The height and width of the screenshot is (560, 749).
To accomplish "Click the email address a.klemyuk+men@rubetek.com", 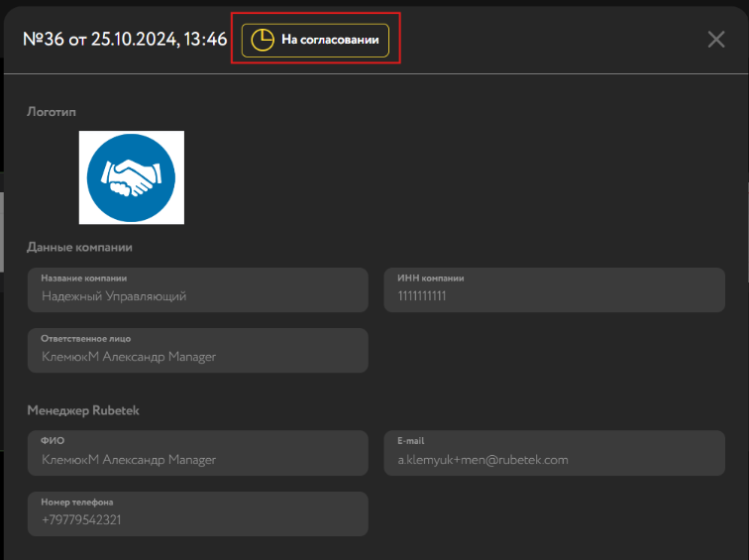I will [482, 460].
